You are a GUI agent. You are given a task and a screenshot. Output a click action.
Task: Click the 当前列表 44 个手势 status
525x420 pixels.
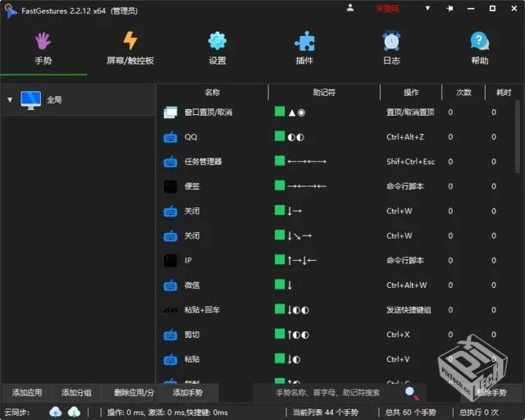pos(326,413)
